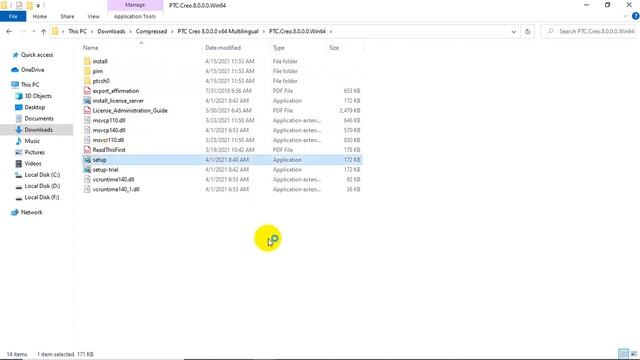Click Properties icon in quick access toolbar
The image size is (640, 360).
19,5
